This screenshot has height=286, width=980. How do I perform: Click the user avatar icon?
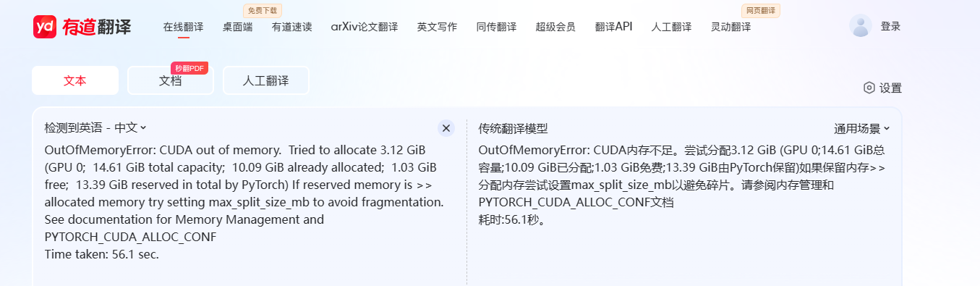tap(861, 26)
